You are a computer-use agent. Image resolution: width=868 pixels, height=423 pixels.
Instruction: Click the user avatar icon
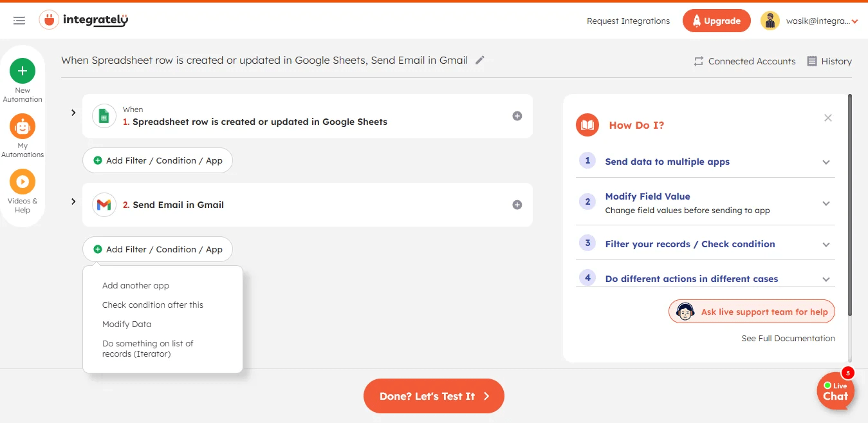tap(770, 21)
